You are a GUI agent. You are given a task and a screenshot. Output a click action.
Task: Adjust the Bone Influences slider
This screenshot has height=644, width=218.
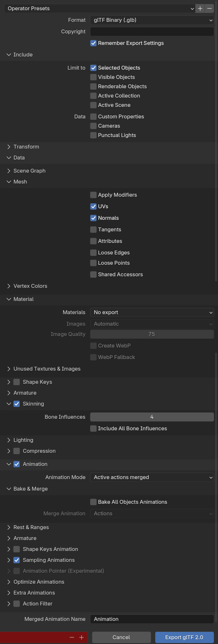click(152, 417)
